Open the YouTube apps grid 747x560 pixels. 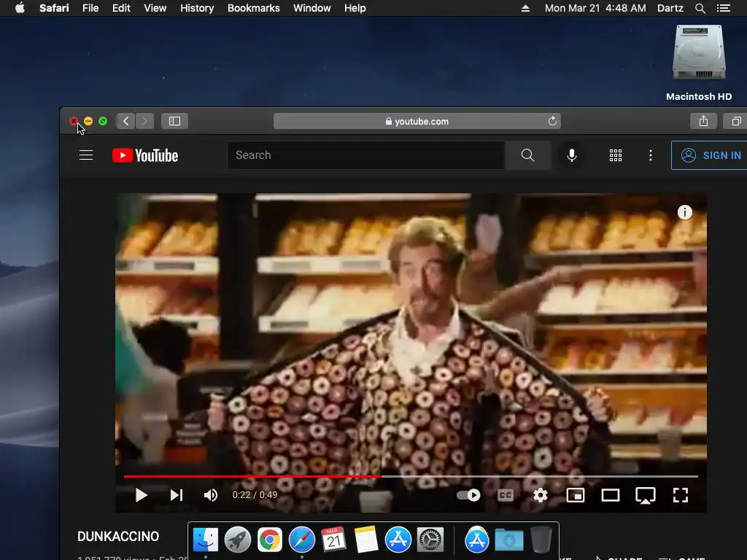point(616,155)
